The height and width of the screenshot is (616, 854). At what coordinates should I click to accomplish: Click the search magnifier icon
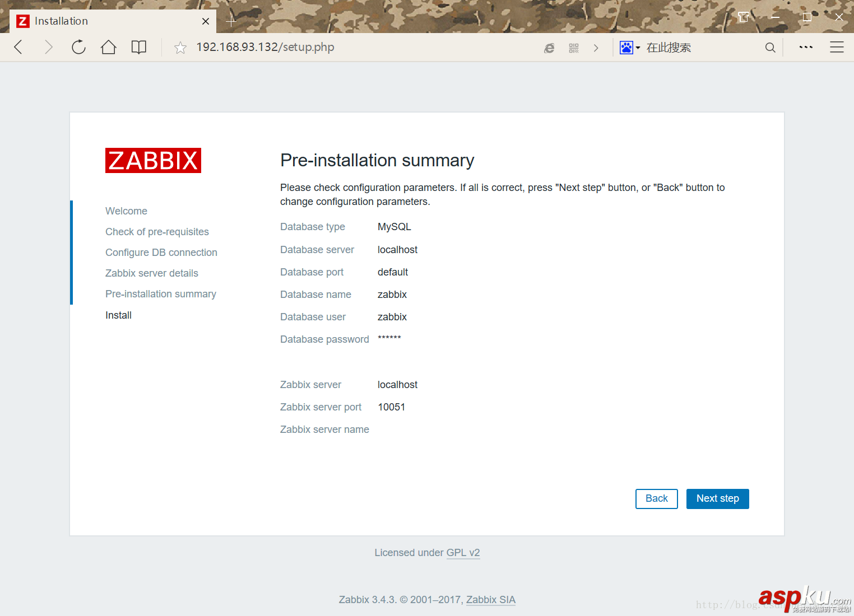[x=770, y=47]
